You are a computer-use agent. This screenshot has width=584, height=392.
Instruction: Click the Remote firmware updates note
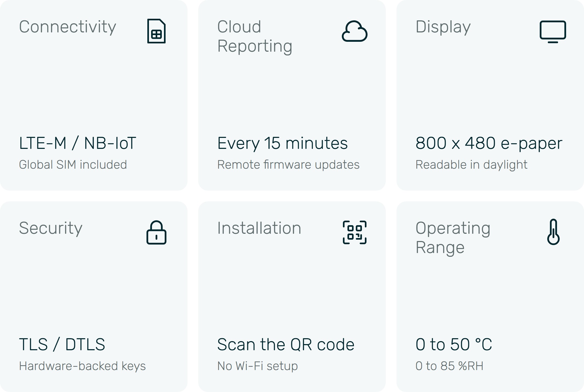click(289, 165)
